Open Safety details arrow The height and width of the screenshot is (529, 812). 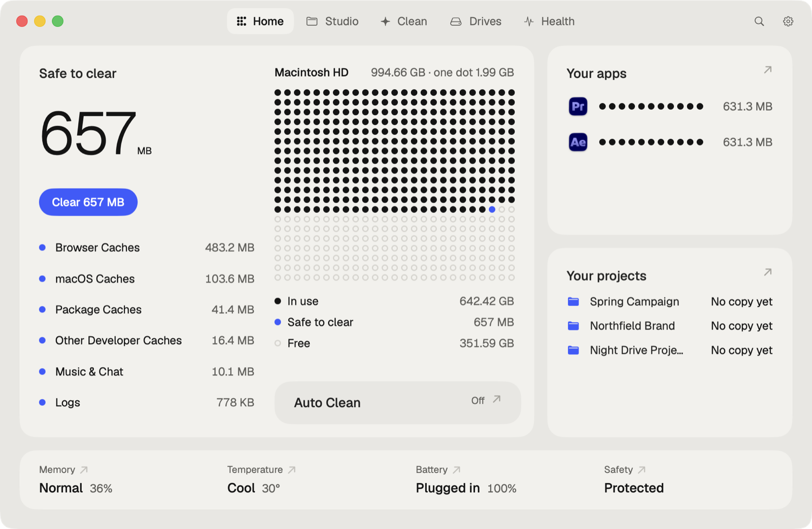[642, 470]
